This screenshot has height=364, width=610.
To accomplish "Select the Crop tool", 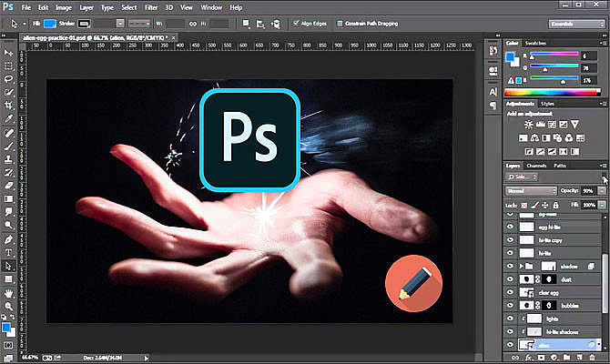I will click(8, 106).
